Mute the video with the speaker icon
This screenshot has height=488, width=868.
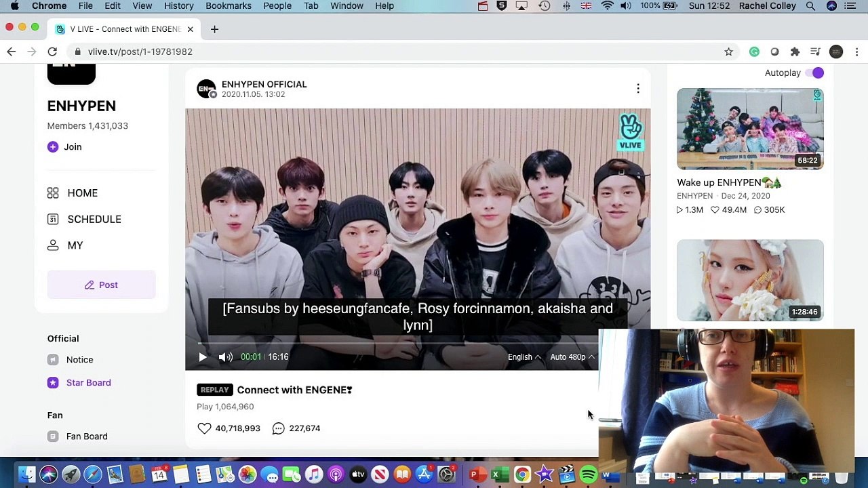click(225, 357)
